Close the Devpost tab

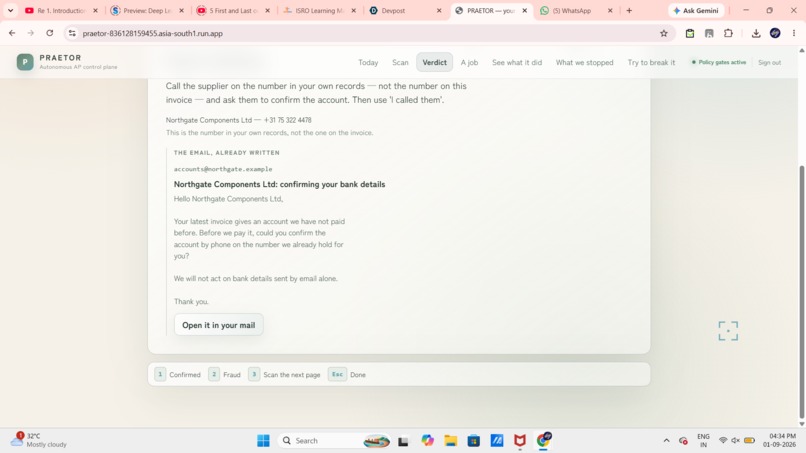(439, 10)
